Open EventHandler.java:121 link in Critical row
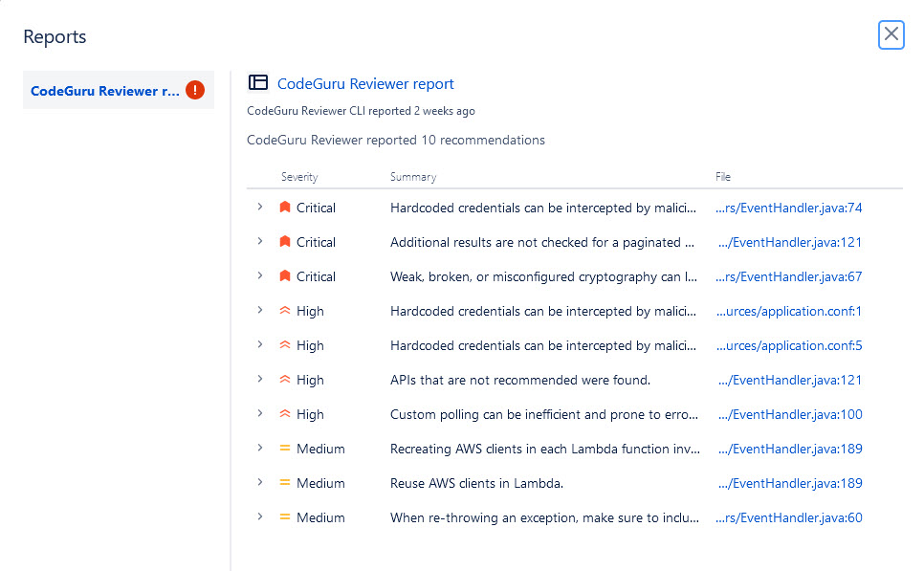This screenshot has height=571, width=924. click(x=790, y=242)
